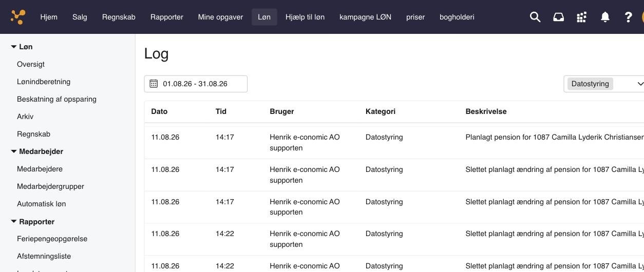Open Arkiv in the sidebar
The height and width of the screenshot is (272, 644).
coord(25,116)
